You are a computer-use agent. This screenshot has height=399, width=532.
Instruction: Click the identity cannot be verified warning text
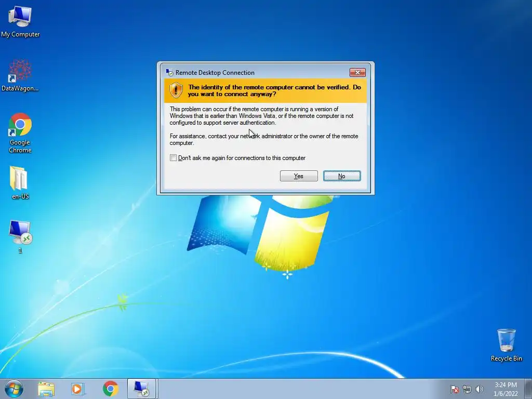(274, 90)
